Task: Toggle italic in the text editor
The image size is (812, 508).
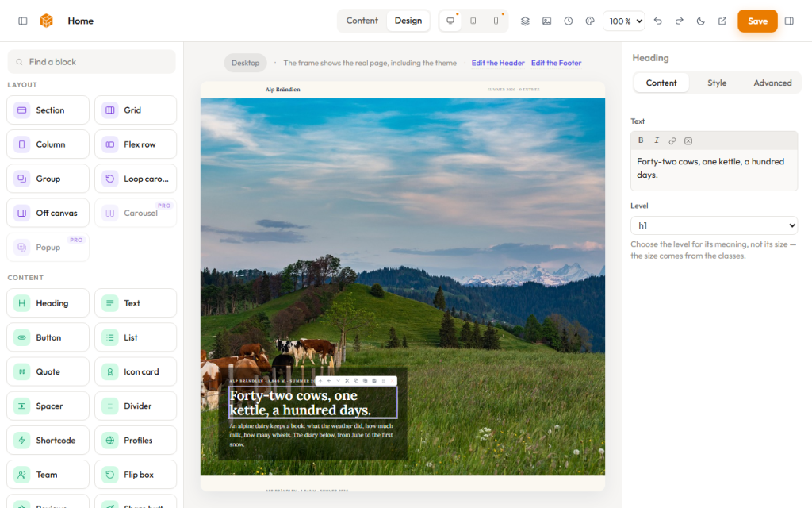Action: [x=657, y=140]
